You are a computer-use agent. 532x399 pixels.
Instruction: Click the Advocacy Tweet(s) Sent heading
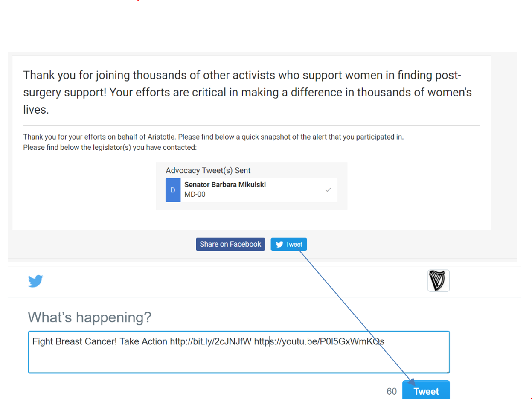(208, 170)
